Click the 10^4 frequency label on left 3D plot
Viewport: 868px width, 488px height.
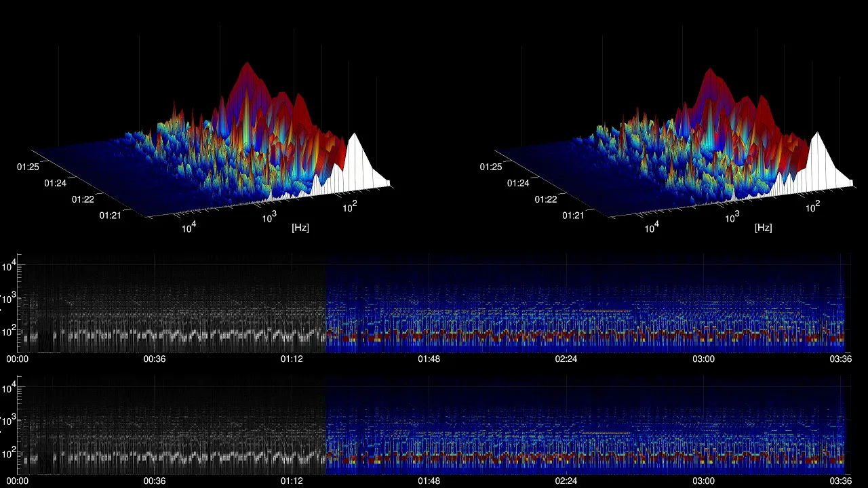(x=188, y=228)
